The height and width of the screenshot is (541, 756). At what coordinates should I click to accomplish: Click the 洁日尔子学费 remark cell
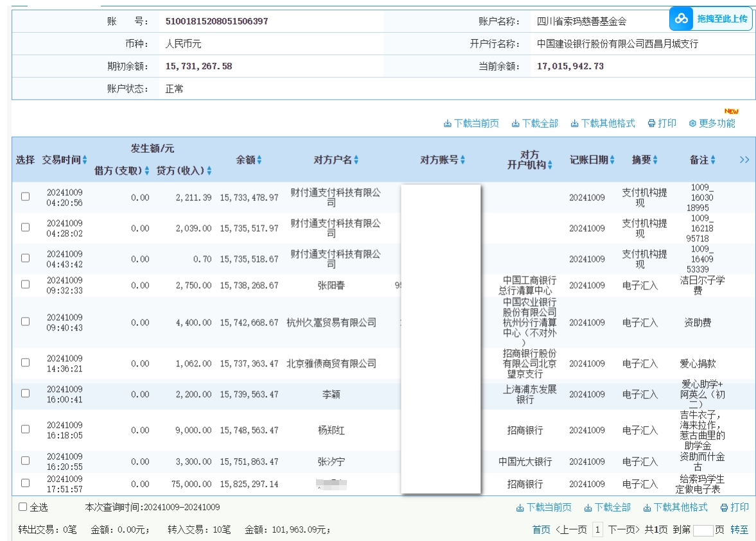tap(702, 285)
